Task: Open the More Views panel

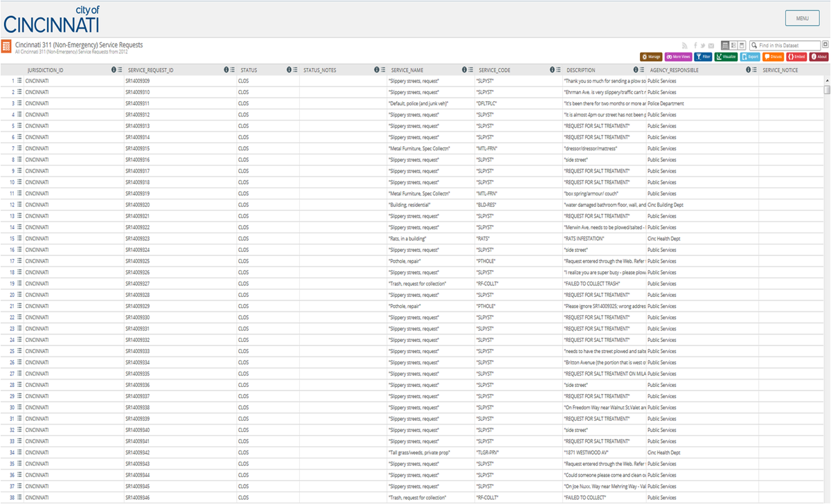Action: [678, 57]
